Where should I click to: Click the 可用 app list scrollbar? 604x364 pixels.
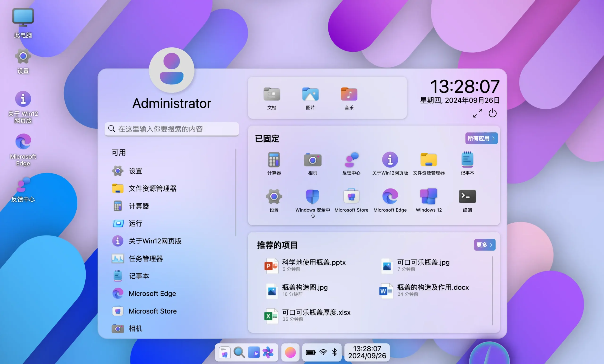tap(236, 192)
